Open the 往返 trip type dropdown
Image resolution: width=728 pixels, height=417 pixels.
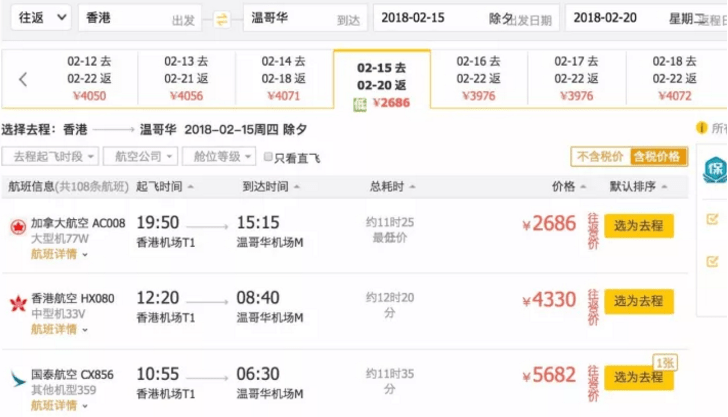point(41,18)
